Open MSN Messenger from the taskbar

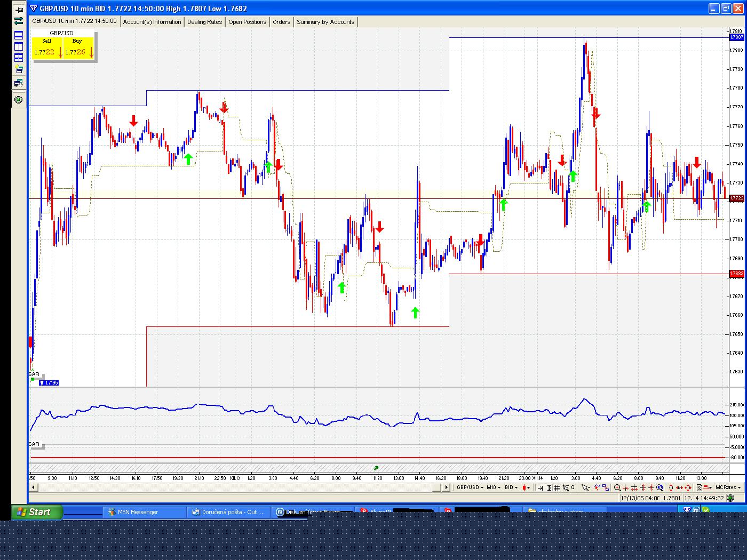tap(138, 512)
